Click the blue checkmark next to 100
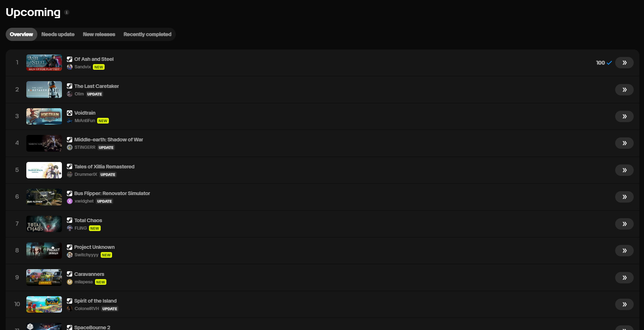The width and height of the screenshot is (644, 330). (609, 63)
